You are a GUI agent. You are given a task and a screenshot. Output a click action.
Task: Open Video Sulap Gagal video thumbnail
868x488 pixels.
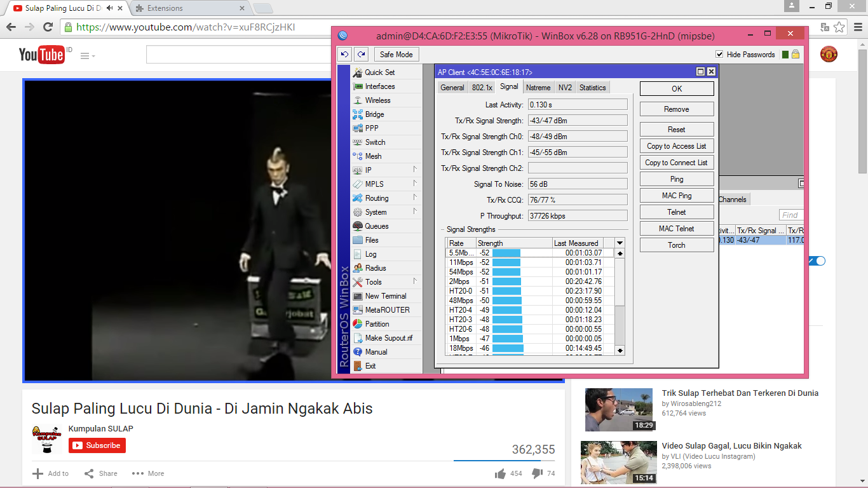pyautogui.click(x=619, y=463)
